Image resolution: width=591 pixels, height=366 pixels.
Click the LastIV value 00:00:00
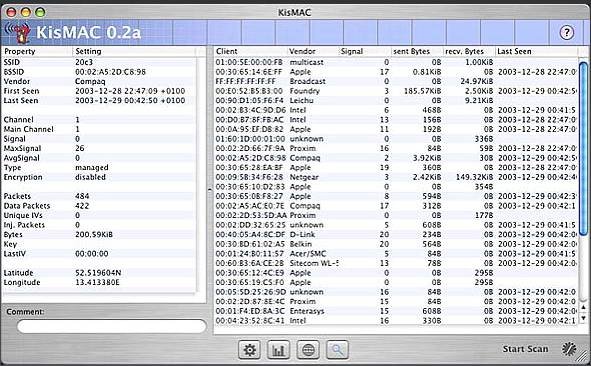point(92,254)
